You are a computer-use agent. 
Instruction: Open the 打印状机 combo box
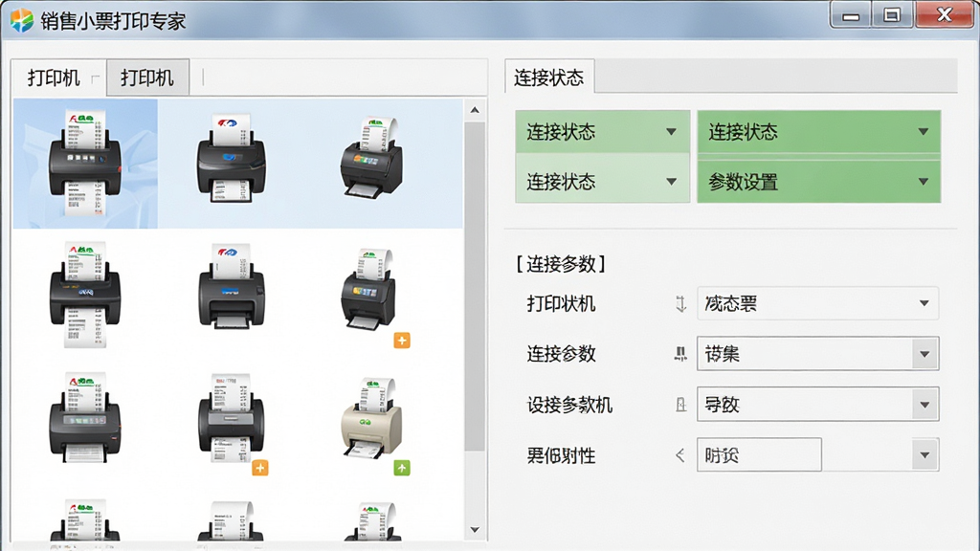coord(817,303)
